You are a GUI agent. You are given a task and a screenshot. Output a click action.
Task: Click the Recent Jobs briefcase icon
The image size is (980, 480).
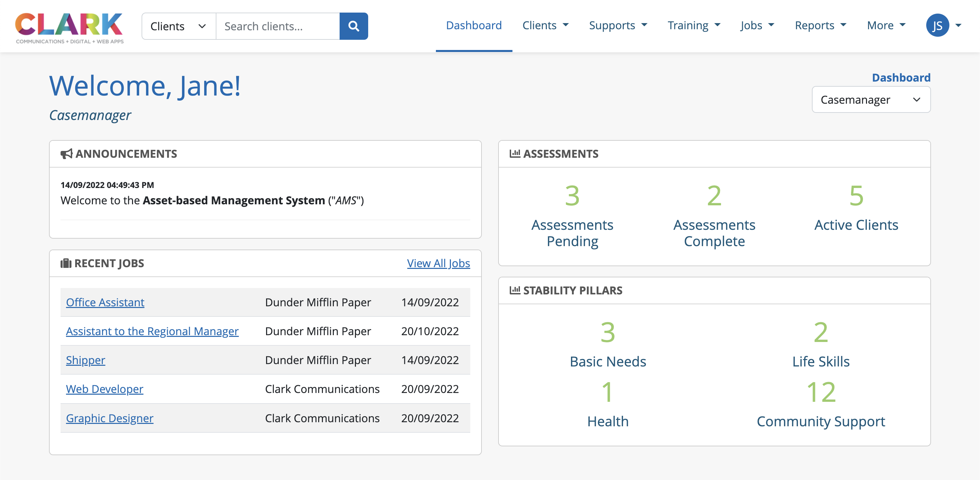click(x=66, y=263)
